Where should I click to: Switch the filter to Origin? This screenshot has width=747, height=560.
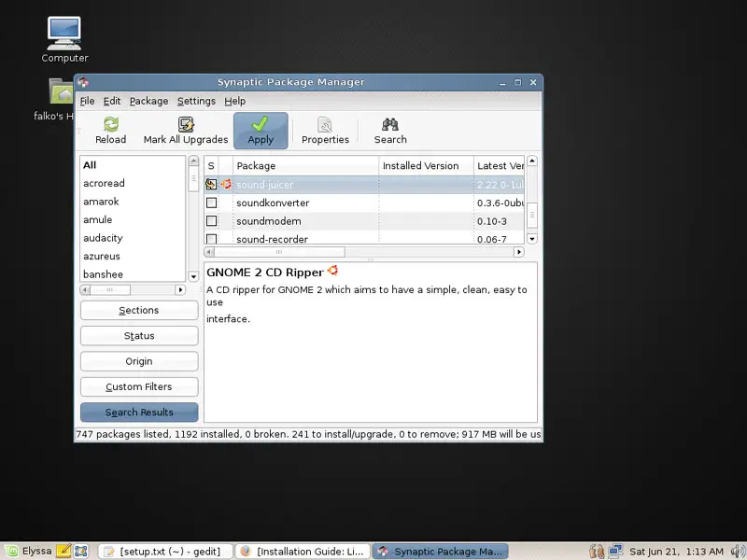139,361
